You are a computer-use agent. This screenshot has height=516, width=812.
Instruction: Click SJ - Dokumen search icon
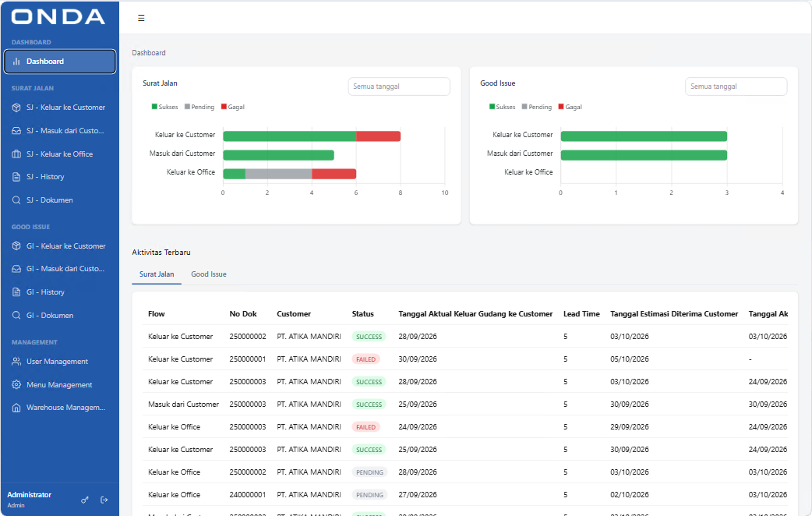tap(16, 200)
